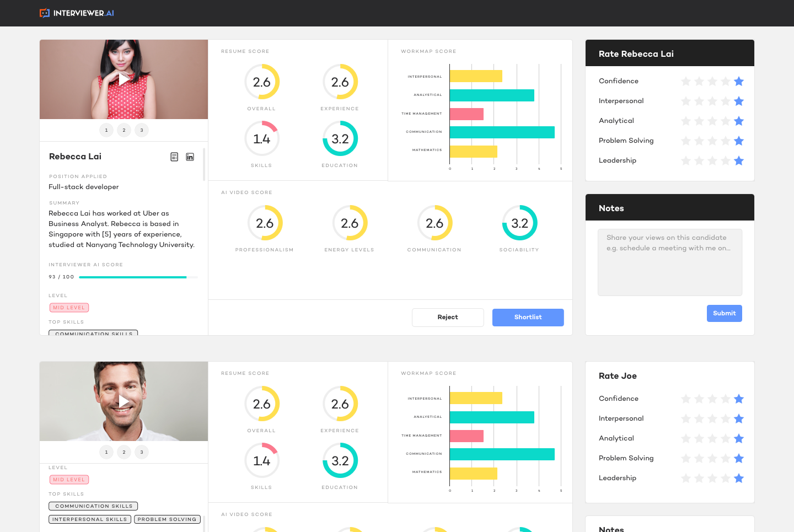
Task: Click 'Full-stack developer' position text
Action: click(x=84, y=187)
